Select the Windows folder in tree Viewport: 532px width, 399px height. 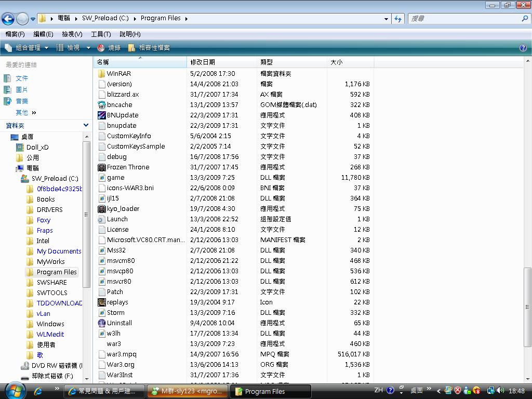click(x=50, y=324)
